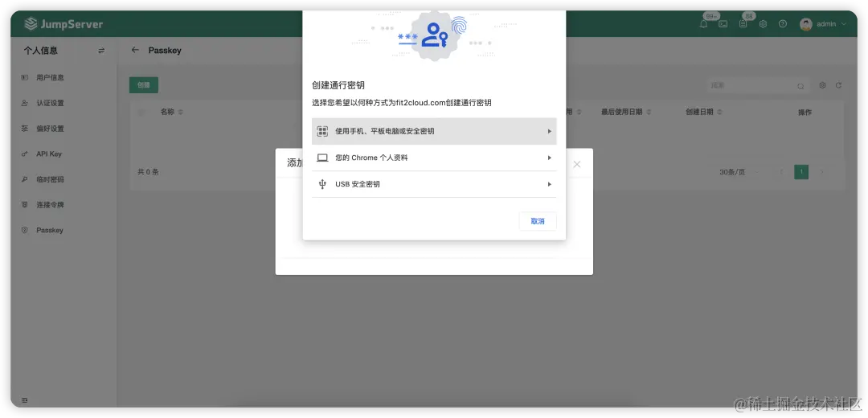Click the 个人信息 sidebar heading
Image resolution: width=868 pixels, height=418 pixels.
pos(40,51)
